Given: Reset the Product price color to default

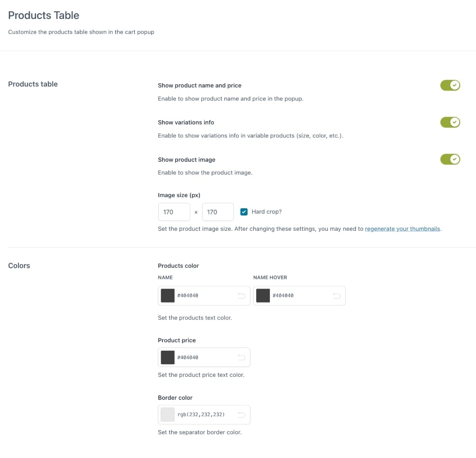Looking at the screenshot, I should tap(241, 357).
